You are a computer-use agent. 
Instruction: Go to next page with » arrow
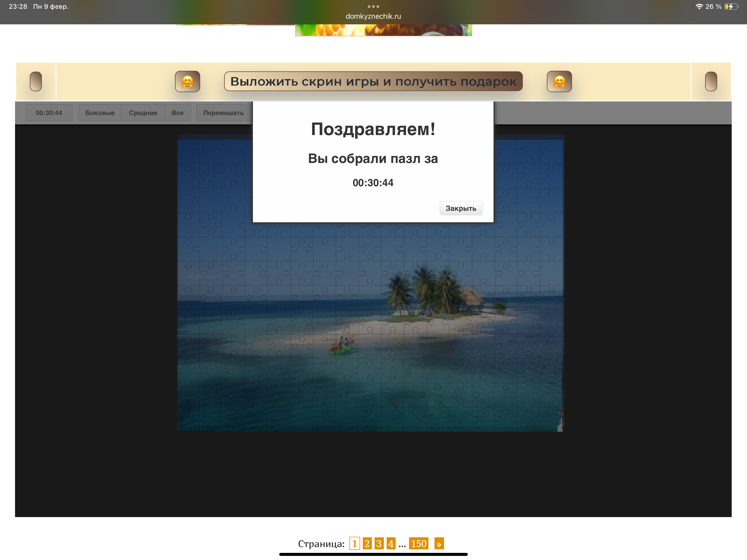[x=439, y=543]
